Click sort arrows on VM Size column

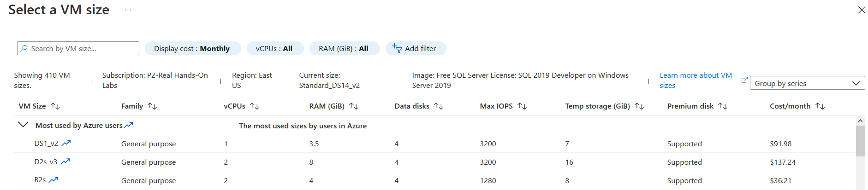(55, 106)
